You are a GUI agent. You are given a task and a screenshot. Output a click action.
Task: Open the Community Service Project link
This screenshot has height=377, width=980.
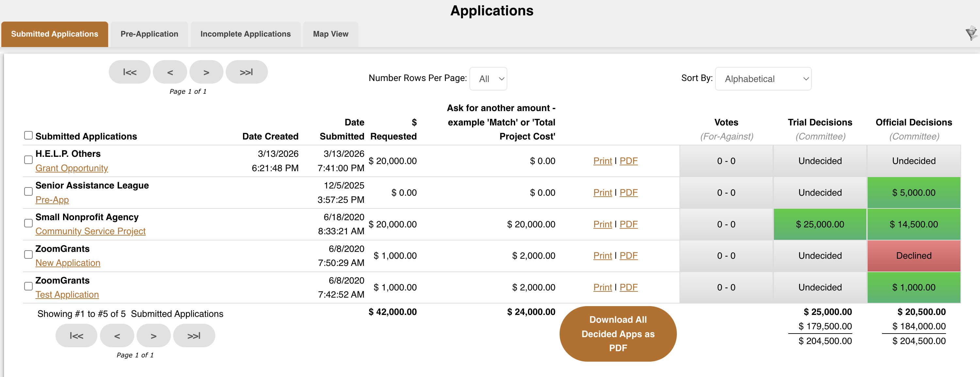90,231
